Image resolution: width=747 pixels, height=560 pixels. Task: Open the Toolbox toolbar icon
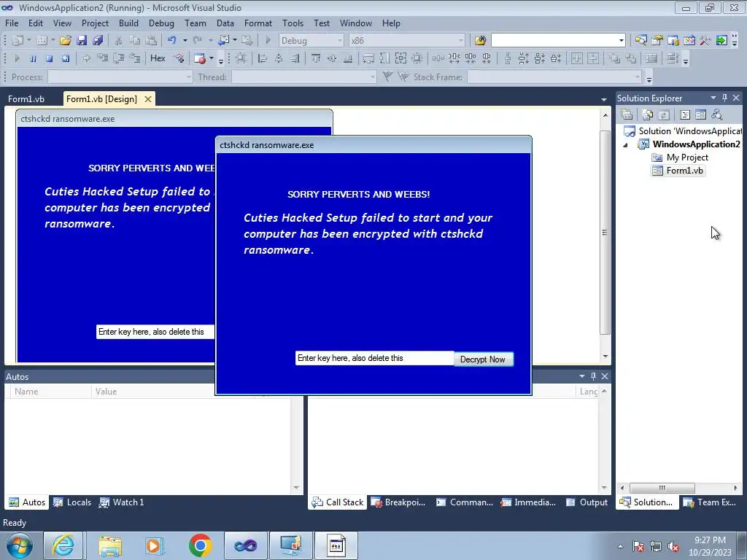coord(705,41)
